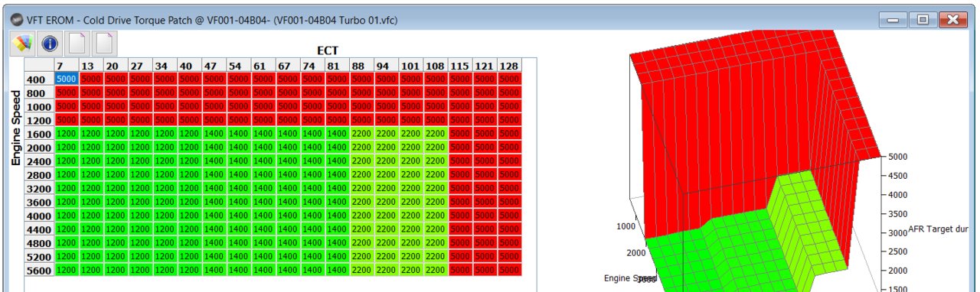Select the 5600 engine speed row header

pyautogui.click(x=38, y=270)
